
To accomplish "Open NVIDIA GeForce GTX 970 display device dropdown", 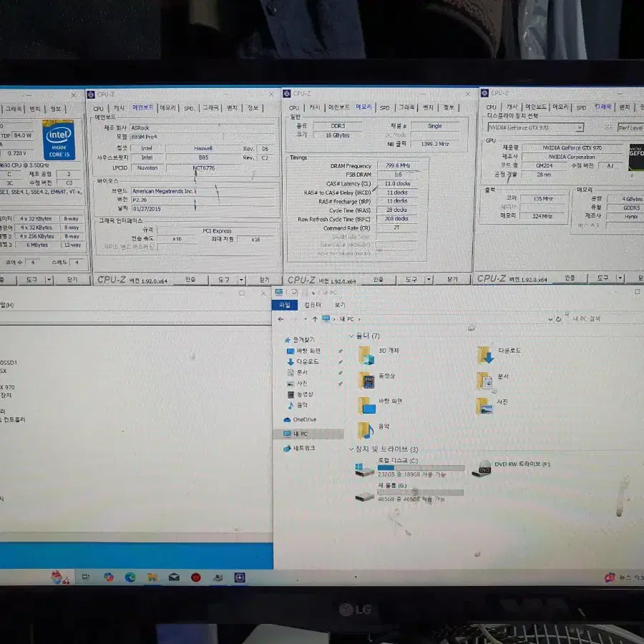I will pyautogui.click(x=580, y=128).
